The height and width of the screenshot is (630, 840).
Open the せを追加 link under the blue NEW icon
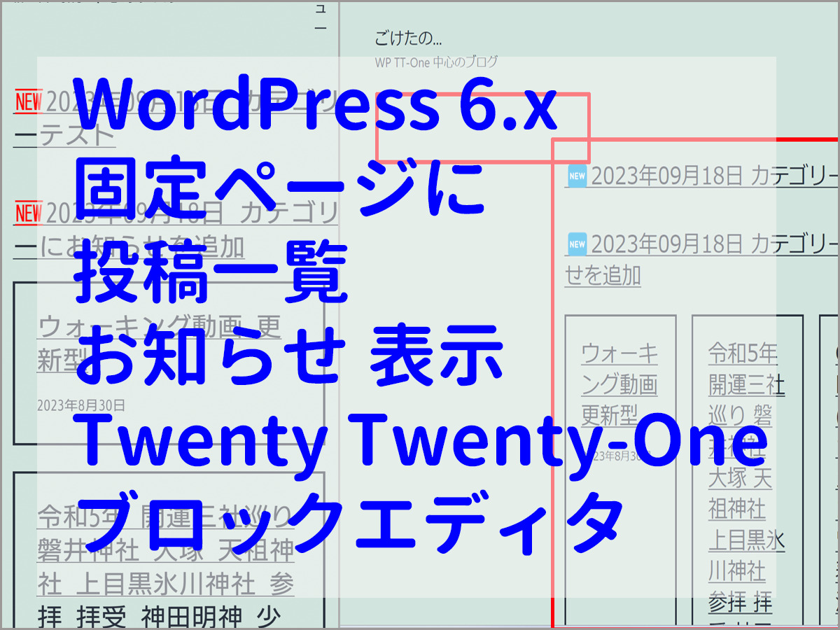(603, 276)
